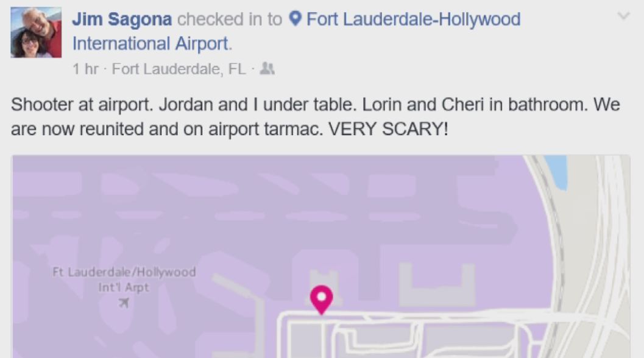Viewport: 644px width, 358px height.
Task: Click the "1 hr" post timestamp
Action: pyautogui.click(x=85, y=69)
